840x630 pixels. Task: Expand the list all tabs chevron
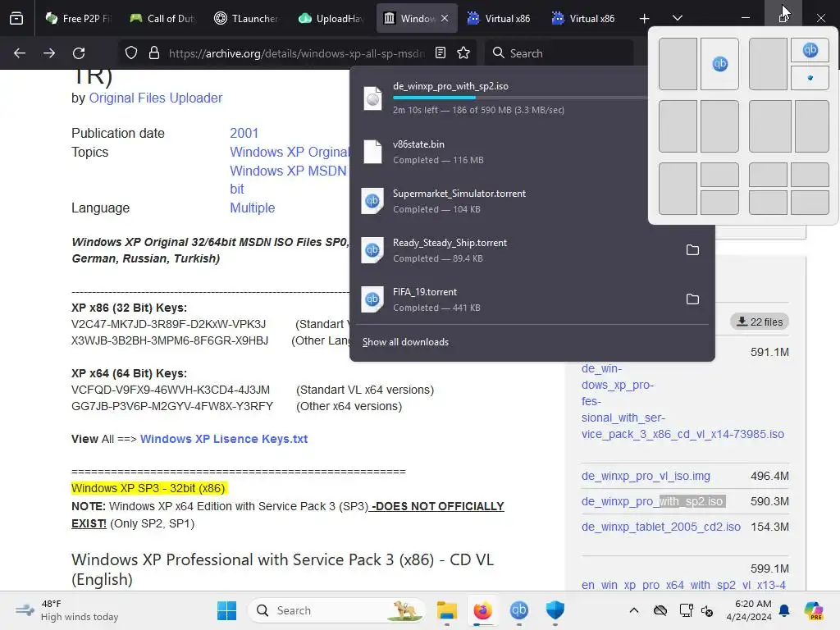tap(677, 18)
